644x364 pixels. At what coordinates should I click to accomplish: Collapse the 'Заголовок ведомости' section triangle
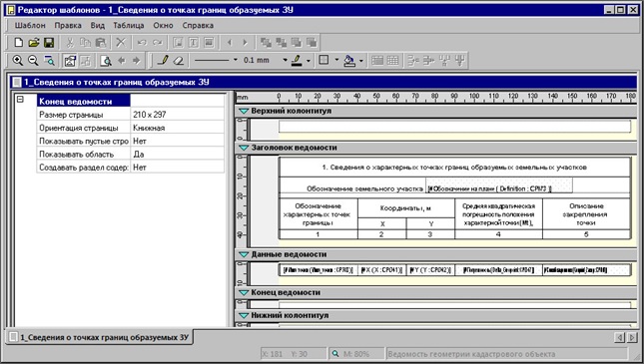(244, 148)
